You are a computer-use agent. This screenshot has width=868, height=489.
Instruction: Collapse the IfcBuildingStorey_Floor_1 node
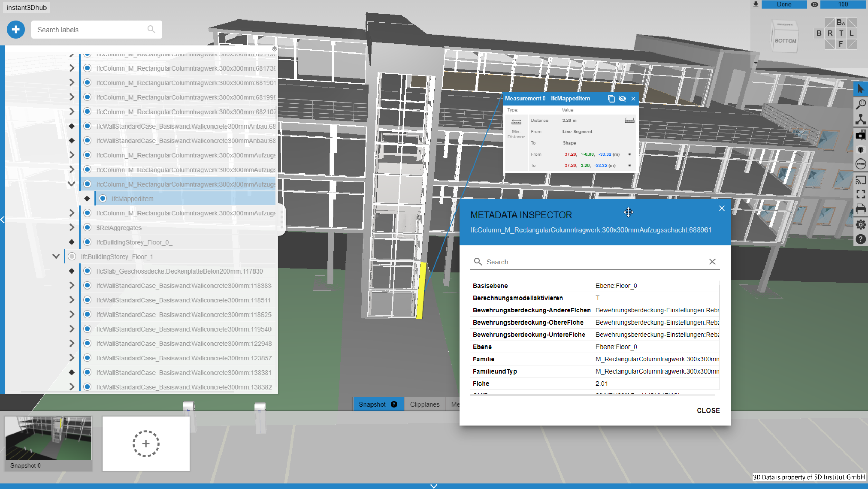(56, 256)
